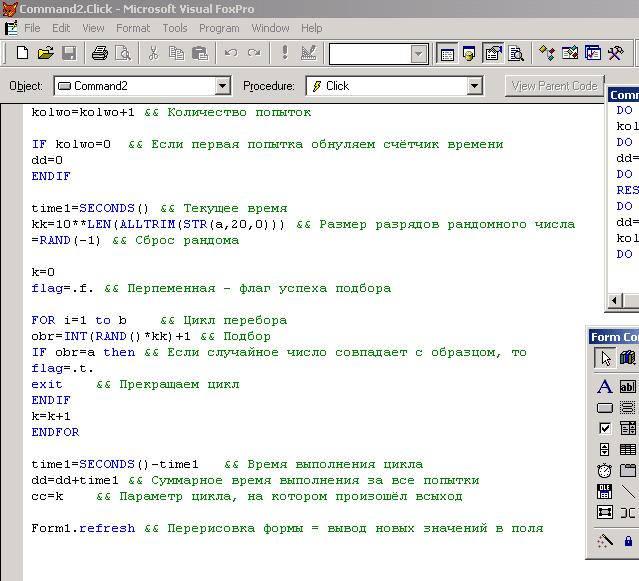Toggle the Builder Lock wand icon

pyautogui.click(x=604, y=541)
